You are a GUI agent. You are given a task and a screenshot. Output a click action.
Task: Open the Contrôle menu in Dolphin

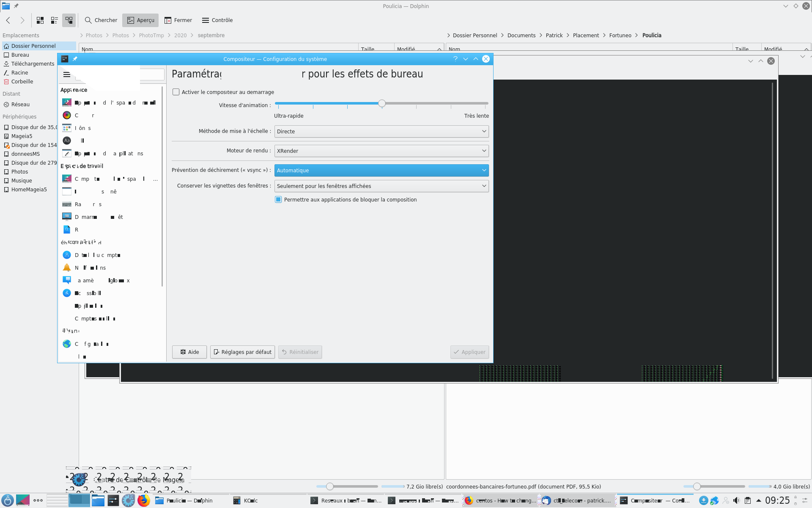[217, 20]
